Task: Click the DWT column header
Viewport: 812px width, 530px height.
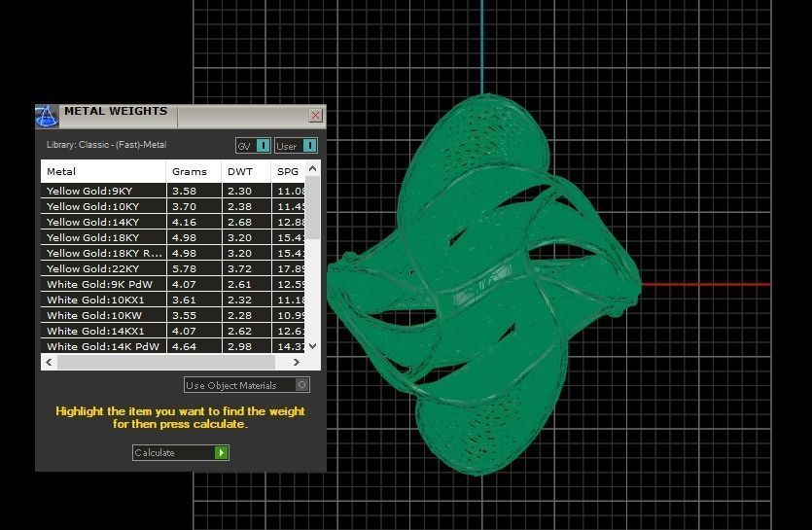Action: (246, 171)
